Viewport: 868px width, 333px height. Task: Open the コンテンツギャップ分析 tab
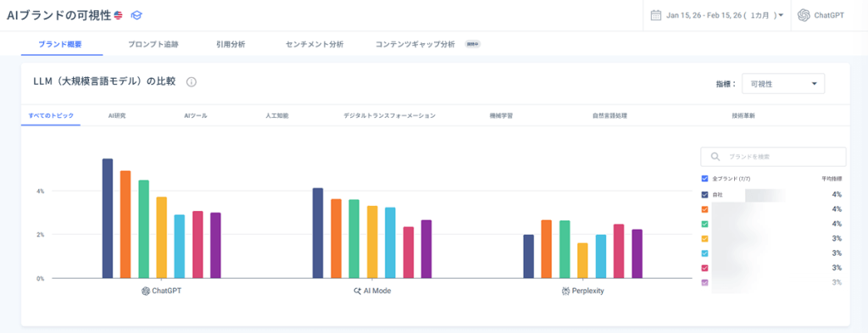[x=415, y=44]
